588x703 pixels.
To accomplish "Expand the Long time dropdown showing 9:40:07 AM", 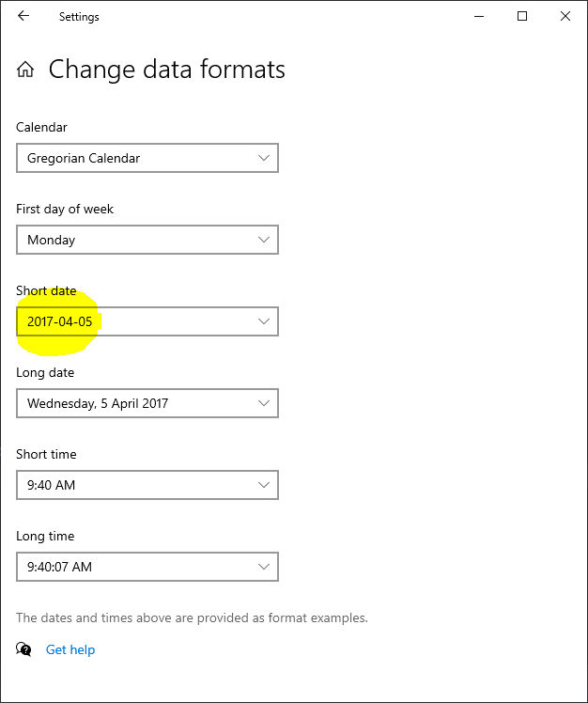I will tap(147, 567).
